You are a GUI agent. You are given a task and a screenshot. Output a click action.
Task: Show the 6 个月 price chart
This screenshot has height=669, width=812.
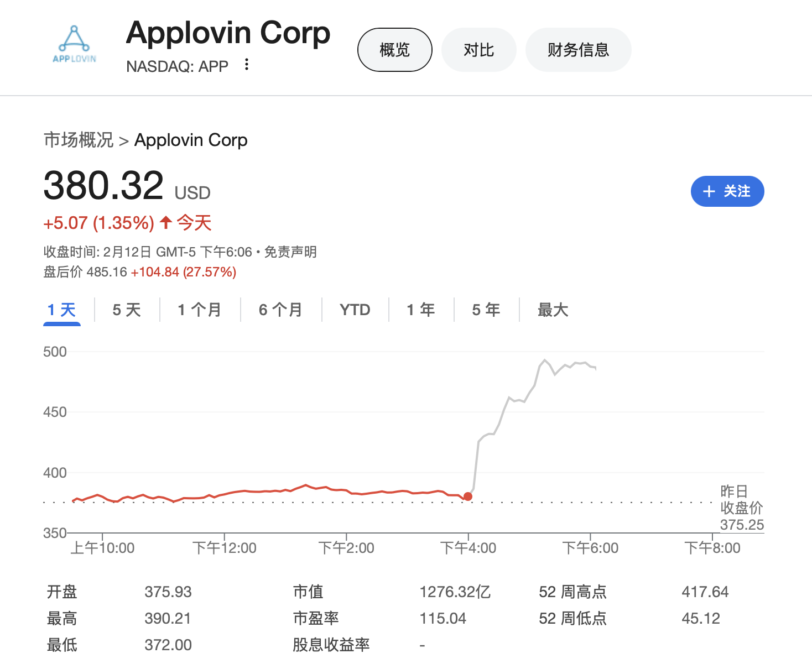click(x=280, y=310)
